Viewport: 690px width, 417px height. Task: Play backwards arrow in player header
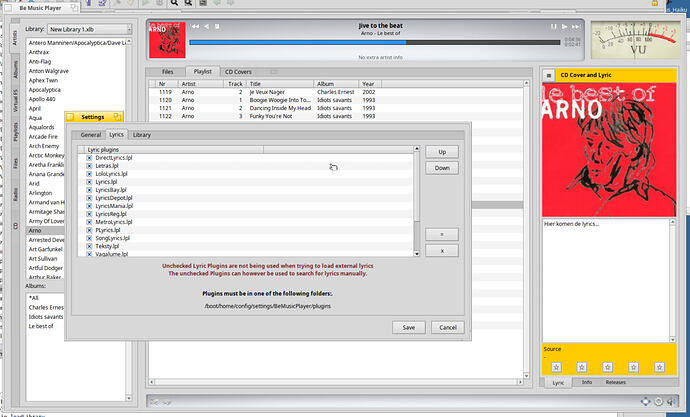[206, 26]
